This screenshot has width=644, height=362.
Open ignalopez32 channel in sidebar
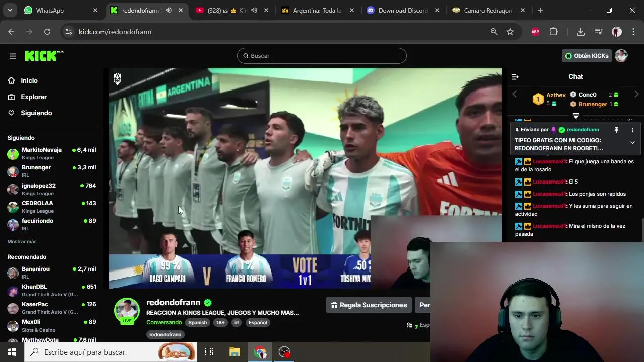tap(51, 189)
